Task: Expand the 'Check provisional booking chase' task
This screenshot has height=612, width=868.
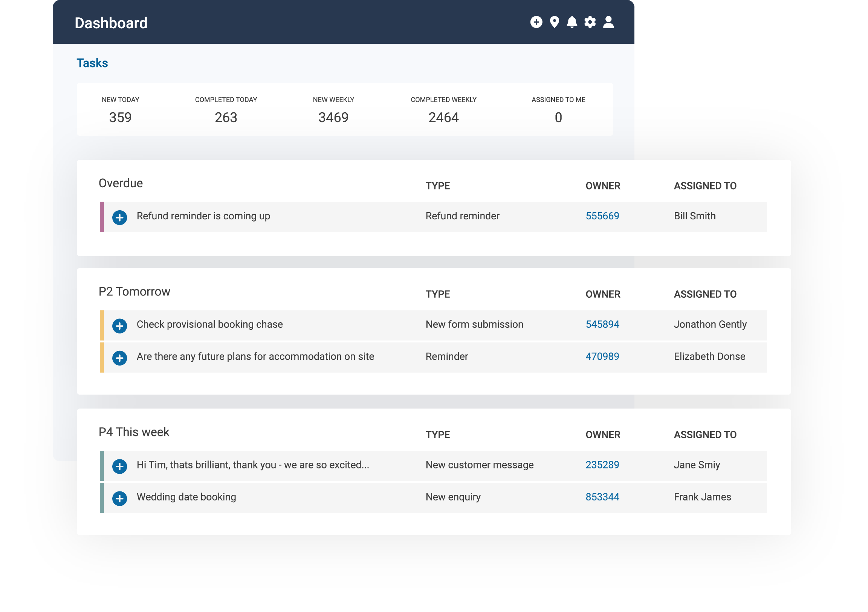Action: [119, 326]
